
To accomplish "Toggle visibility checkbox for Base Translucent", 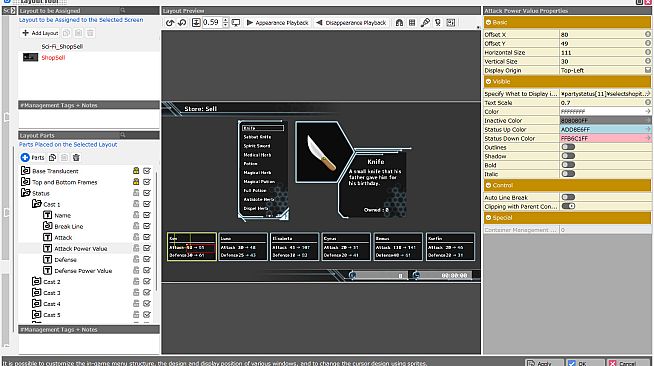I will click(147, 170).
